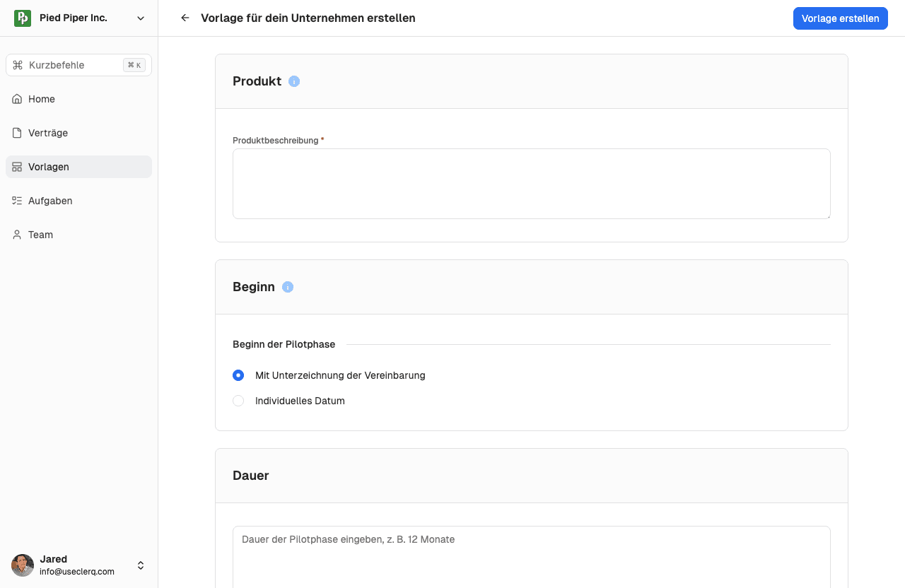905x588 pixels.
Task: Open the Home section in the sidebar
Action: [x=42, y=99]
